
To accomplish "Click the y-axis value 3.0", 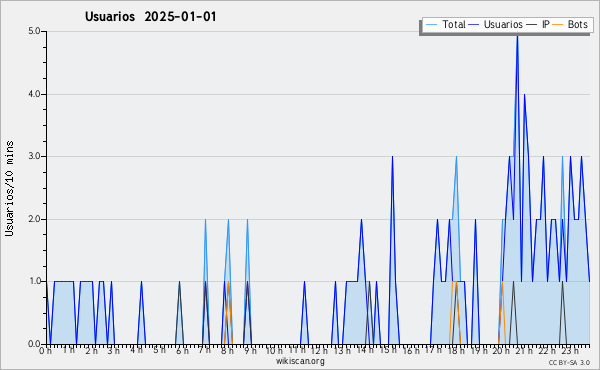I will 34,156.
